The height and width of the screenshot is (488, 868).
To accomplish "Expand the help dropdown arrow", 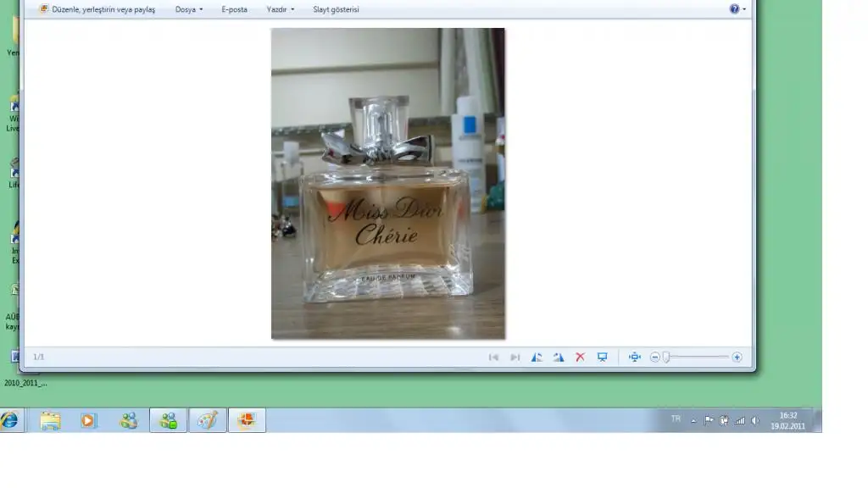I will coord(744,9).
